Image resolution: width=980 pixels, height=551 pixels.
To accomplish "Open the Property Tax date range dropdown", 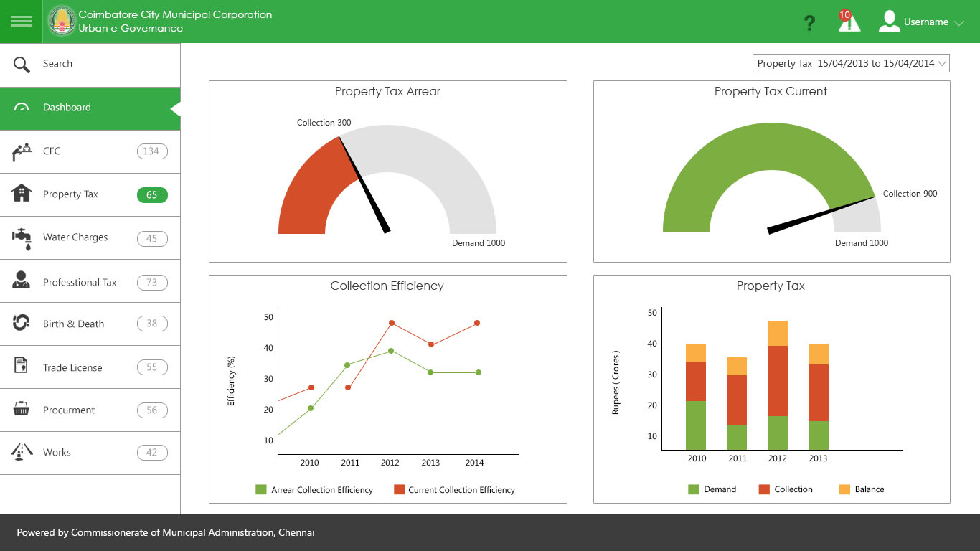I will pos(851,63).
